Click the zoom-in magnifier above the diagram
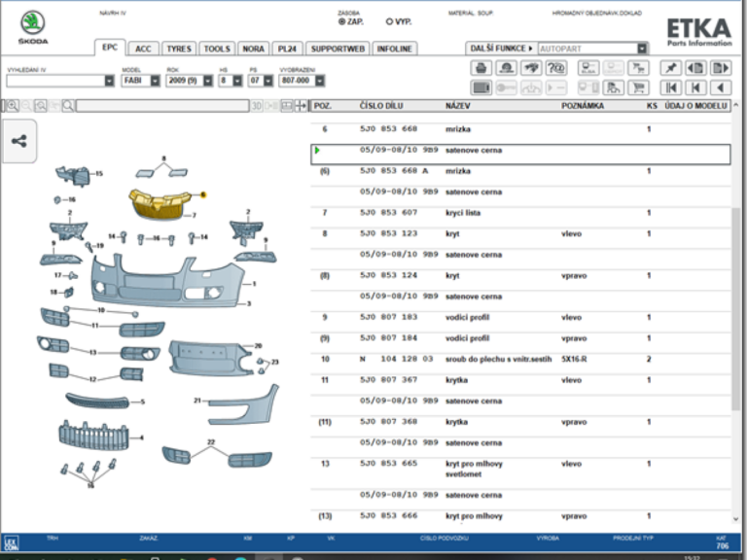The width and height of the screenshot is (747, 560). pyautogui.click(x=13, y=106)
